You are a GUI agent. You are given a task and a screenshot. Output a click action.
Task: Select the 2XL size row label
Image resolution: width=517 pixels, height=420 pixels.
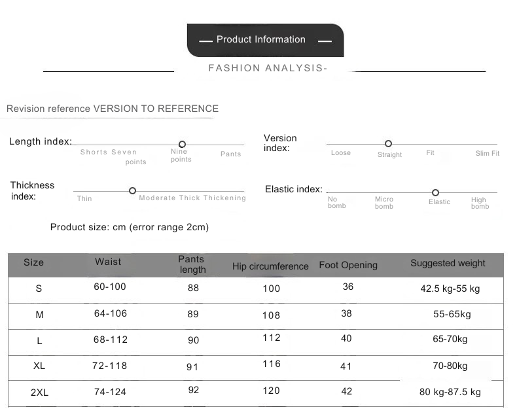click(x=39, y=392)
